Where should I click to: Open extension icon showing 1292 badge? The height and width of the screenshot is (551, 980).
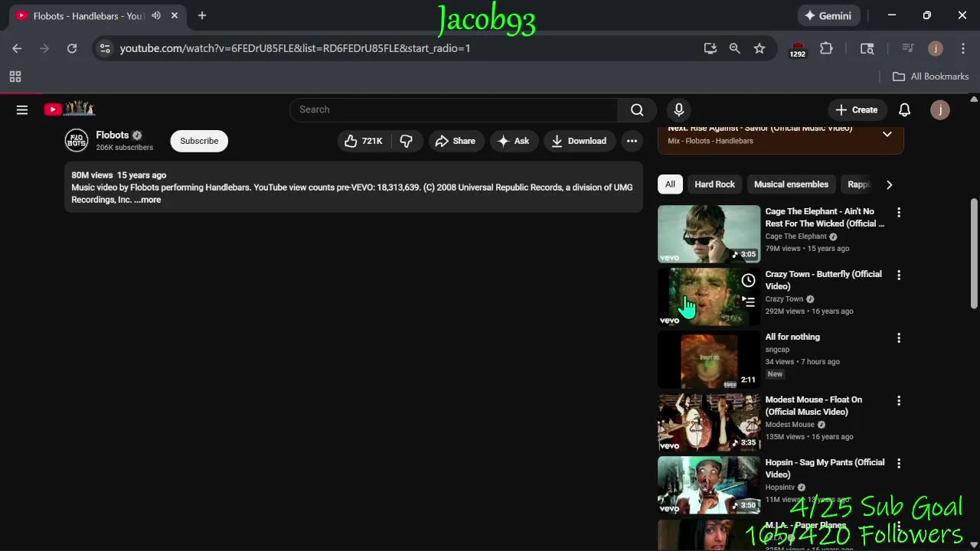click(798, 49)
